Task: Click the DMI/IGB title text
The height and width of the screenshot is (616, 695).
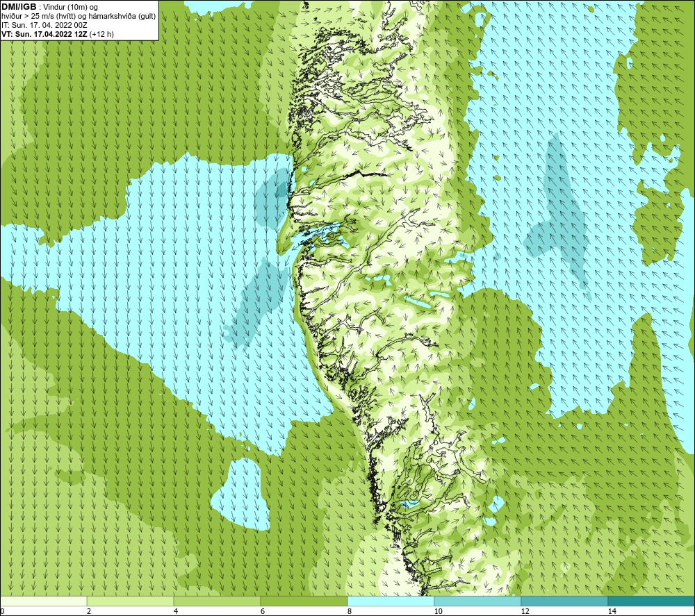Action: tap(19, 7)
